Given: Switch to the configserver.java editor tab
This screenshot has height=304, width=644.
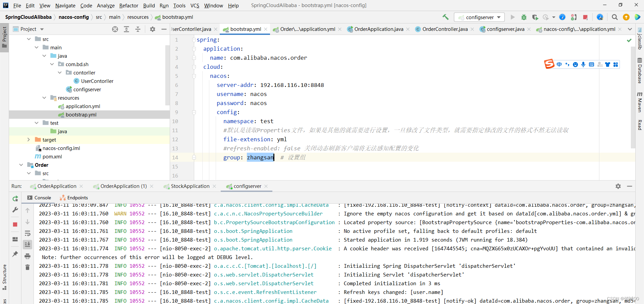Looking at the screenshot, I should [505, 29].
